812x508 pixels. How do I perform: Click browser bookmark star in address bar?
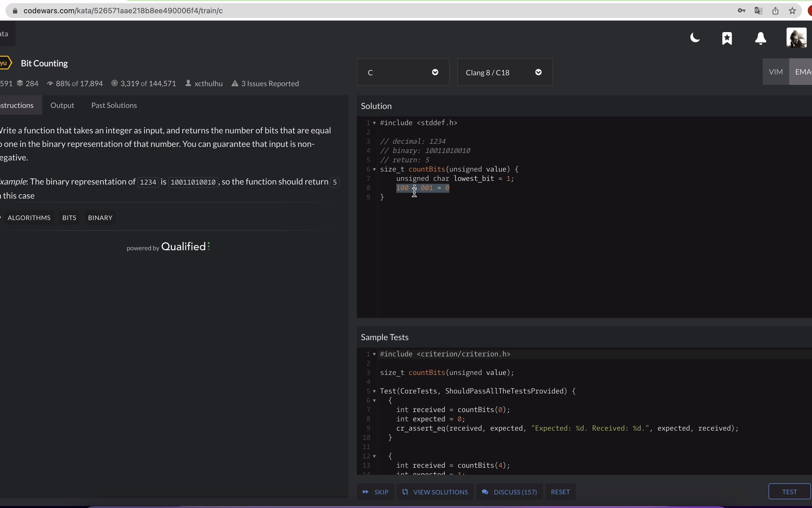click(793, 11)
